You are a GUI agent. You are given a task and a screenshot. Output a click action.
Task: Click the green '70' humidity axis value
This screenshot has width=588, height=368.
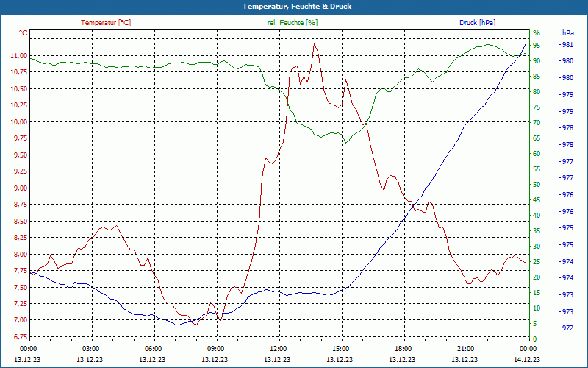click(x=537, y=123)
